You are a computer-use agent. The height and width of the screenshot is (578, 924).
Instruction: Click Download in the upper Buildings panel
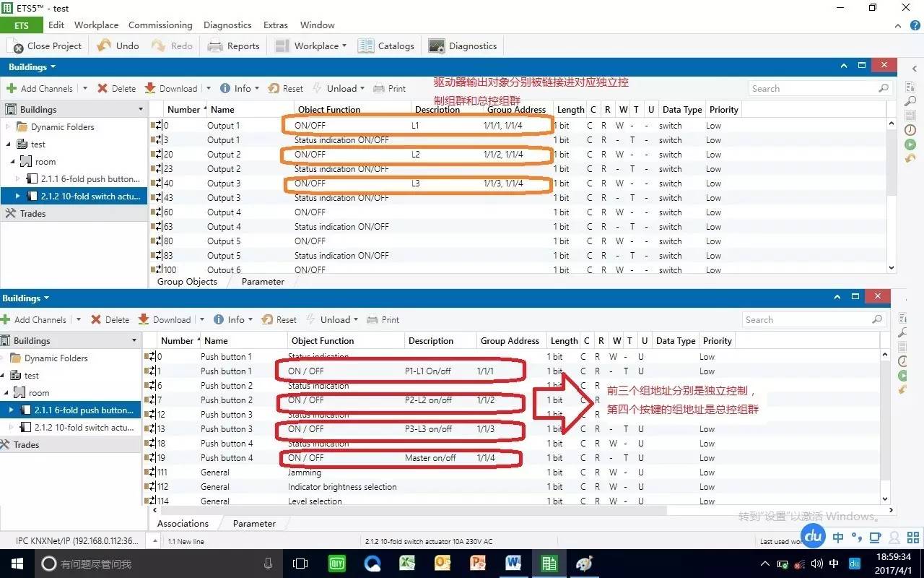(x=171, y=89)
